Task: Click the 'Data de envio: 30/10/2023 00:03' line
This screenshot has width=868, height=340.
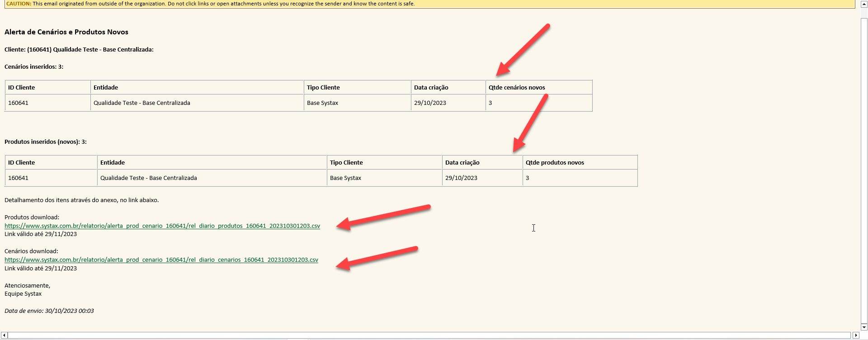Action: coord(49,311)
